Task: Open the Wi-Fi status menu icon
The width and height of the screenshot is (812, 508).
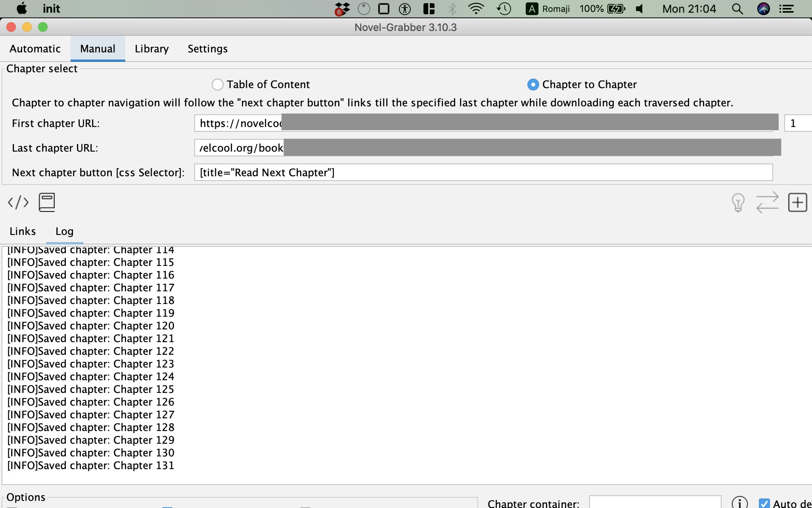Action: (477, 8)
